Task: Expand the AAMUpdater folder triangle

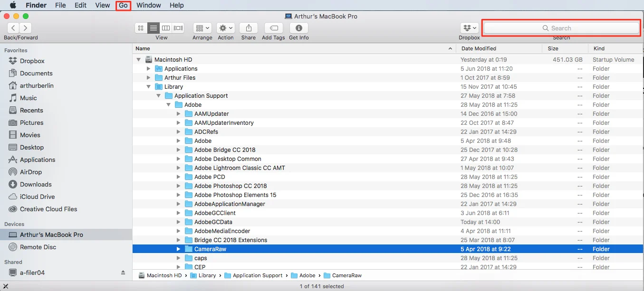Action: (x=178, y=114)
